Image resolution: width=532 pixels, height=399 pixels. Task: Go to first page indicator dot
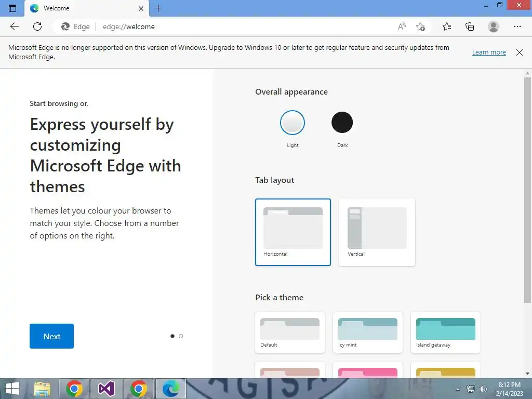(x=172, y=336)
